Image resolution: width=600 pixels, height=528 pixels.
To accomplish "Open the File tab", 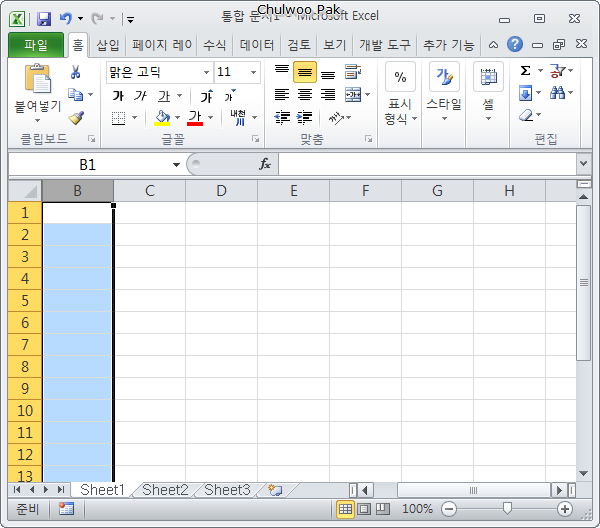I will coord(36,45).
